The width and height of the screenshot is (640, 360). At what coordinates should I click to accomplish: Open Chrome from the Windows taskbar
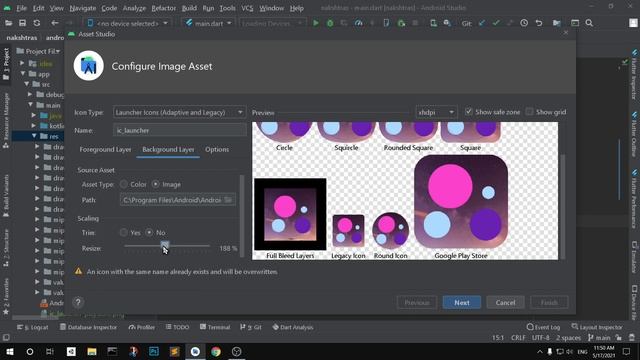click(x=216, y=351)
